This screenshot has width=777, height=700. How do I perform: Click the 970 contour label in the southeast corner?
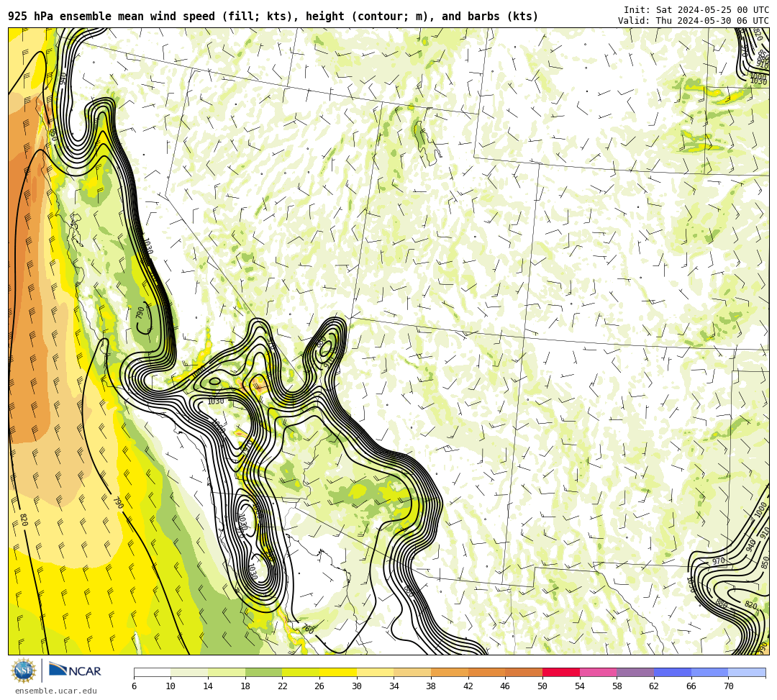(x=719, y=561)
